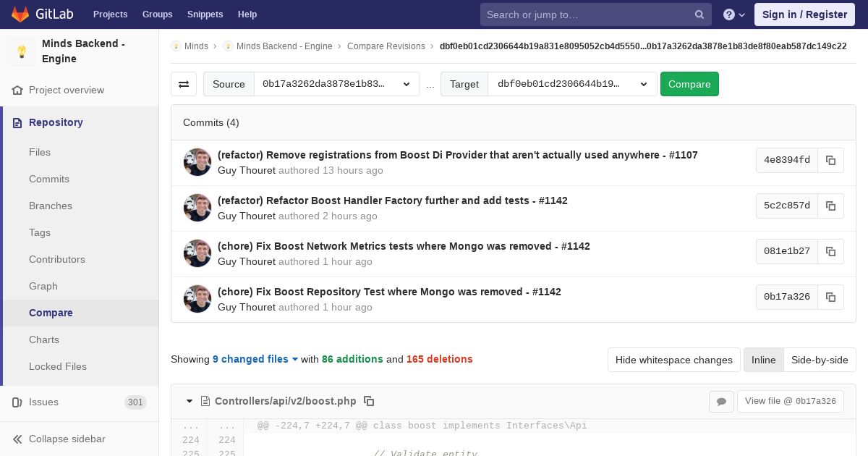Copy commit SHA 0b17a326 to clipboard
868x456 pixels.
click(830, 297)
